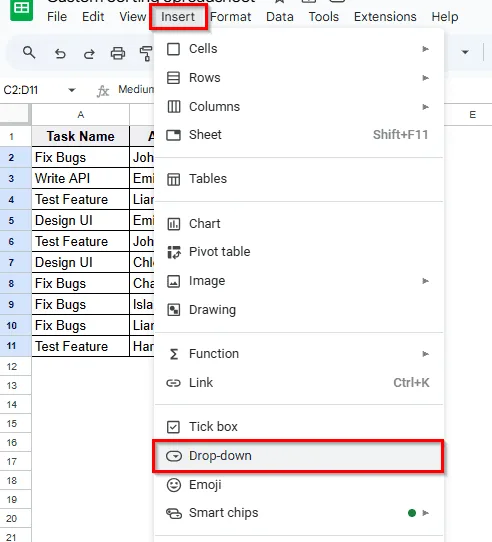Open the name box dropdown arrow
This screenshot has width=492, height=542.
[x=72, y=90]
